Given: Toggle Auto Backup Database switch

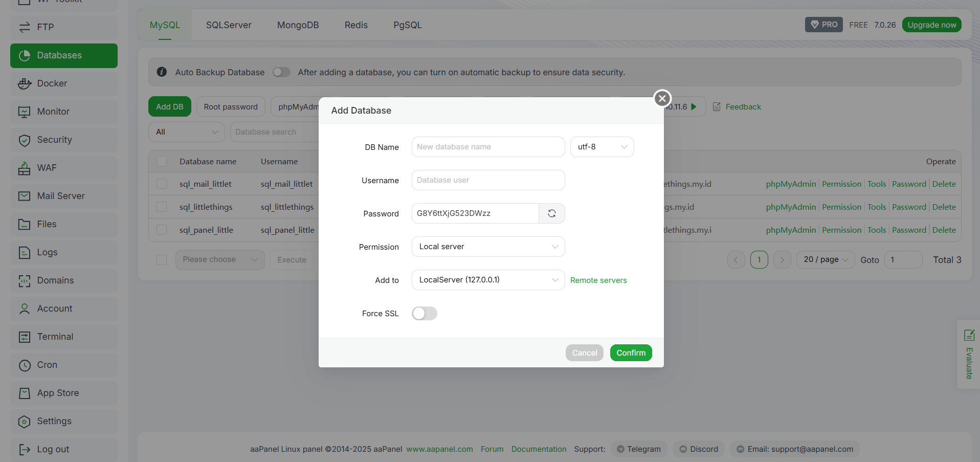Looking at the screenshot, I should pos(281,72).
